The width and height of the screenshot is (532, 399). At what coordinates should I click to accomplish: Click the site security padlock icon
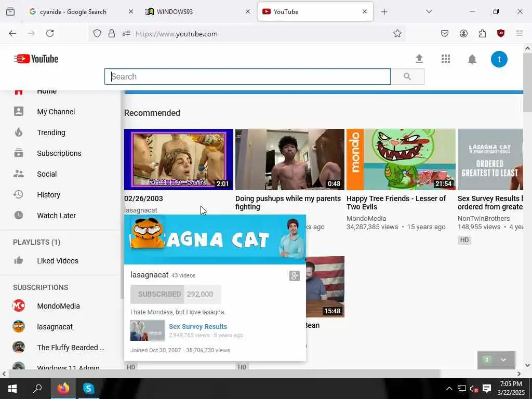[x=112, y=33]
